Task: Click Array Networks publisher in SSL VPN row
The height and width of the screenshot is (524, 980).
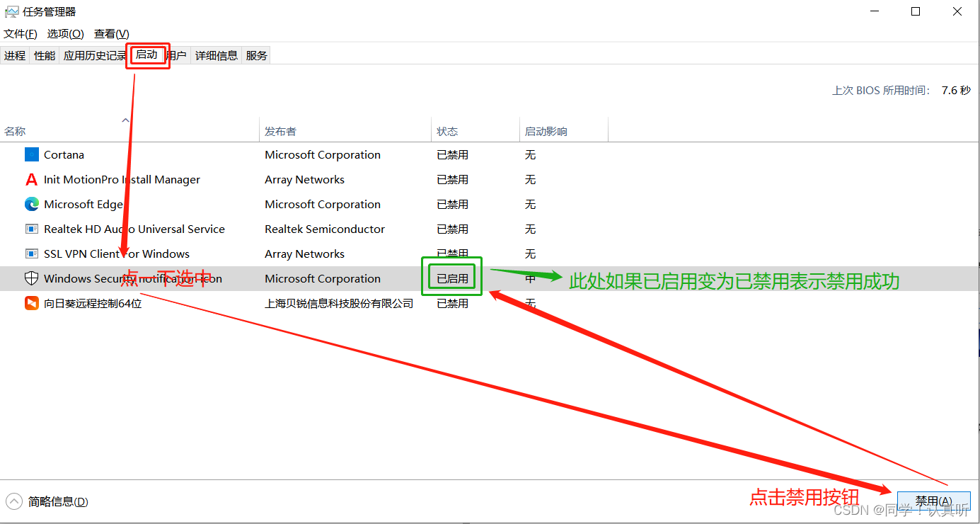Action: click(304, 254)
